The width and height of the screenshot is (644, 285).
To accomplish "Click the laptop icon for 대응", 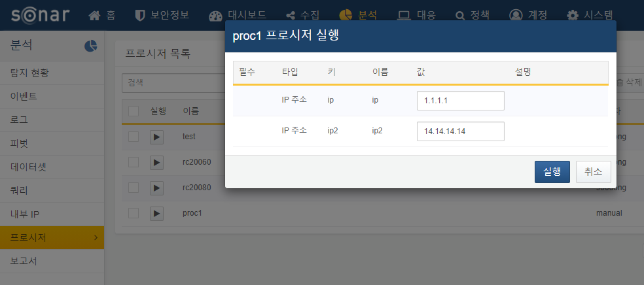I will (404, 16).
